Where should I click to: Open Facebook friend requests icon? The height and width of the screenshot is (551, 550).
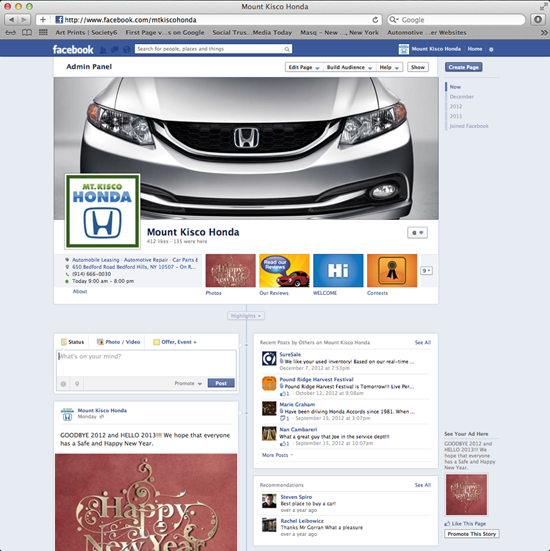coord(103,50)
